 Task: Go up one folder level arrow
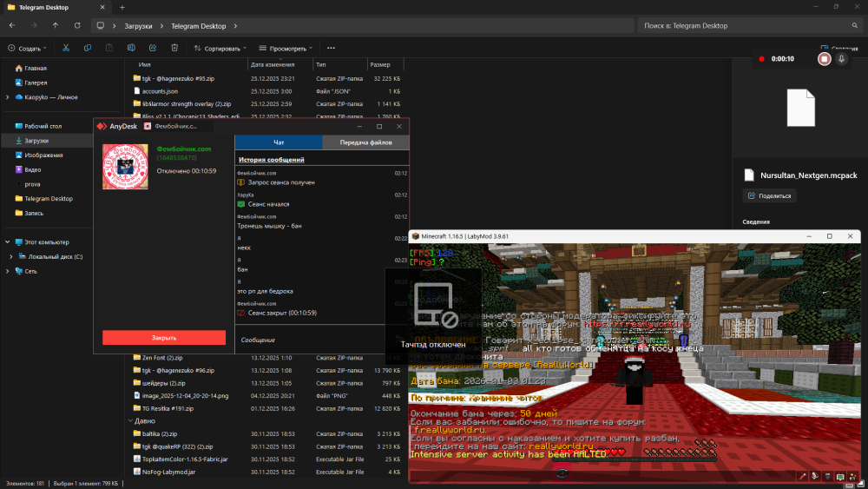pos(56,25)
